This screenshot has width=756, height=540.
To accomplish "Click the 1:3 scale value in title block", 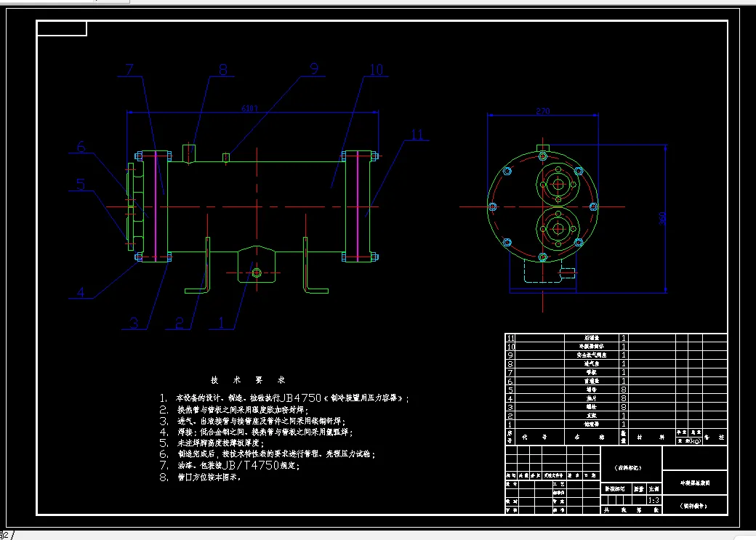I will 654,501.
